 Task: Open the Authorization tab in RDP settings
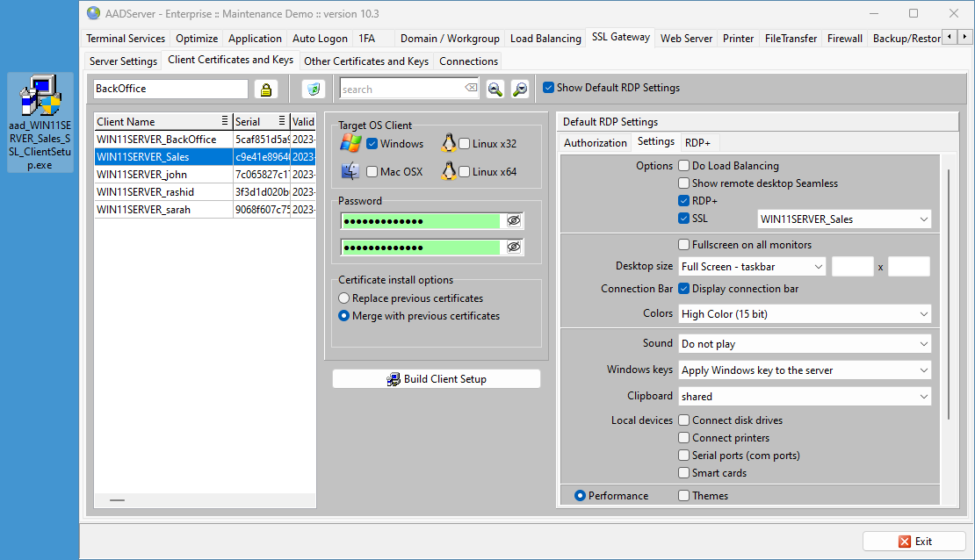[x=595, y=143]
